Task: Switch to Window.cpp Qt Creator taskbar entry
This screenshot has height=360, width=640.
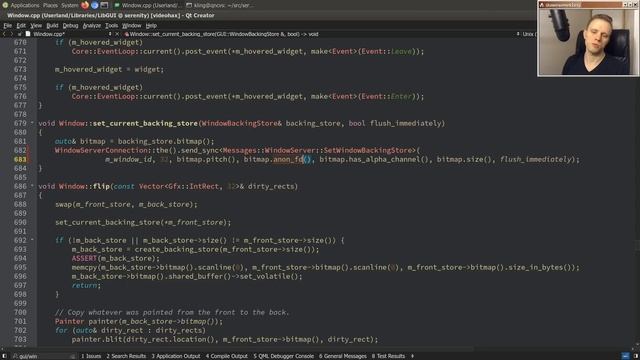Action: tap(147, 5)
